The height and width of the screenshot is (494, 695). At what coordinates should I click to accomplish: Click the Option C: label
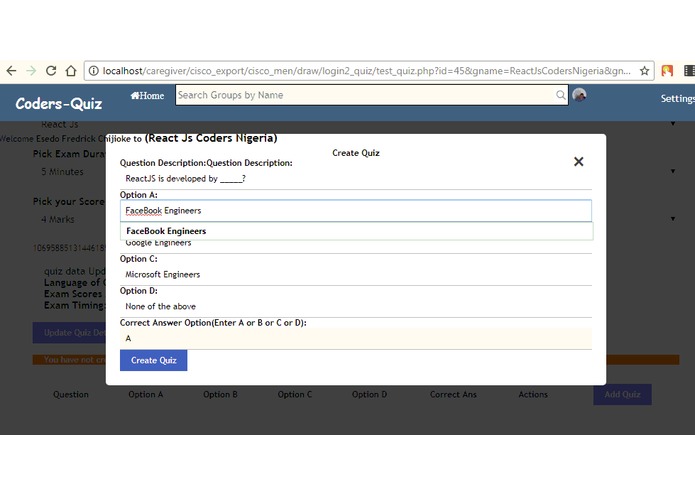[x=139, y=259]
